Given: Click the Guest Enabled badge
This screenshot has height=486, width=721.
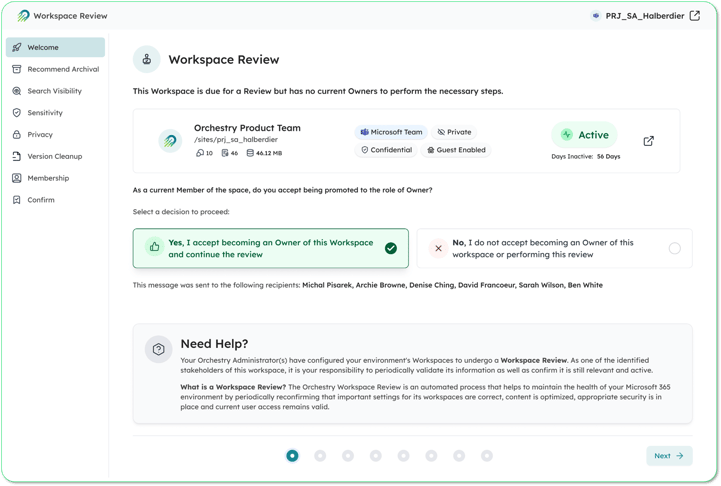Looking at the screenshot, I should [x=456, y=150].
